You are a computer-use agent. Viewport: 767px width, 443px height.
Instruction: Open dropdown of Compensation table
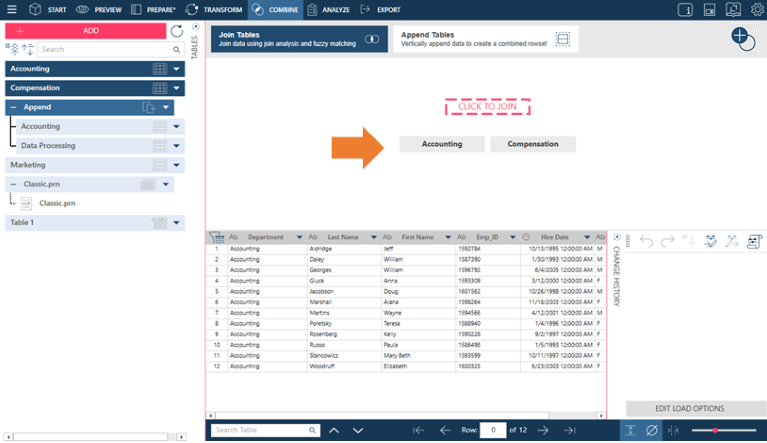point(177,88)
